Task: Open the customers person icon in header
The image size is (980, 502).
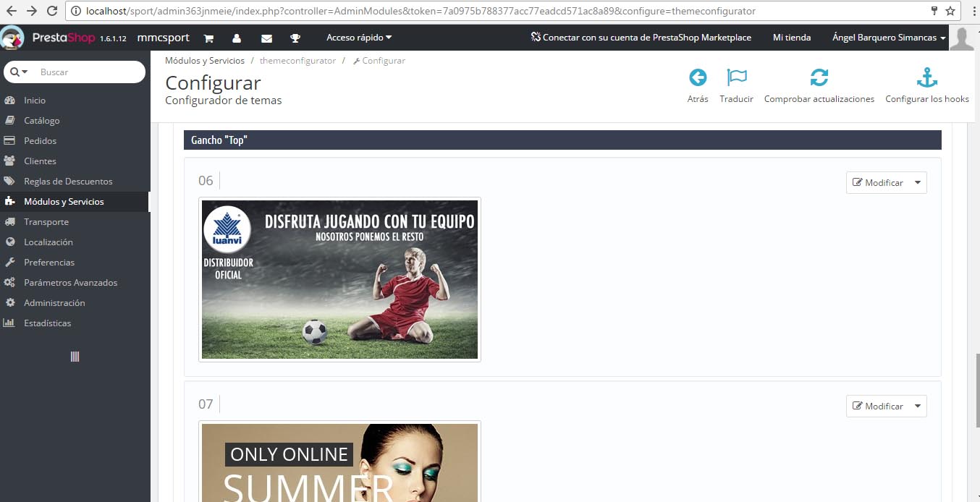Action: (x=237, y=38)
